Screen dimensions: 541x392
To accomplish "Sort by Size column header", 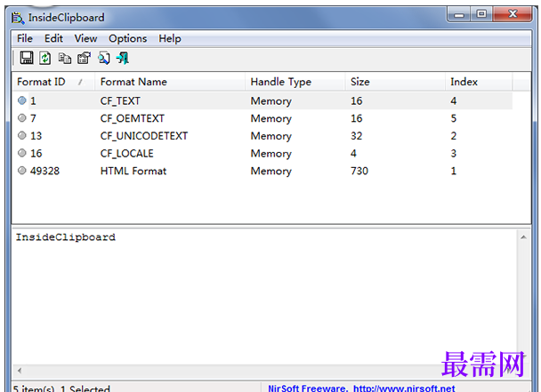I will tap(395, 82).
